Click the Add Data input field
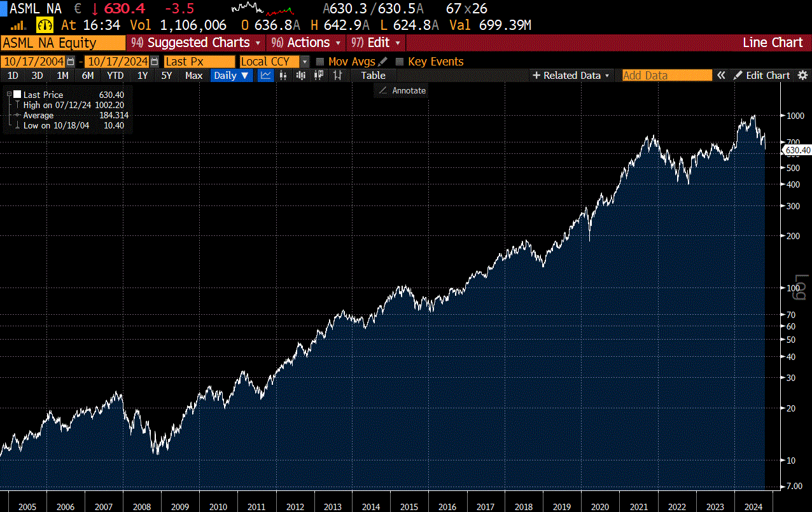 [667, 75]
